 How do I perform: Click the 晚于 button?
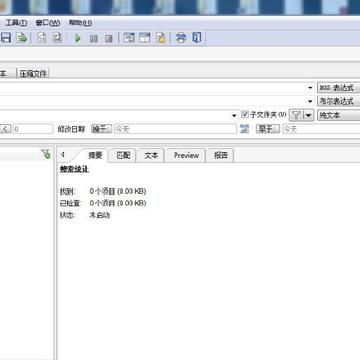(102, 129)
